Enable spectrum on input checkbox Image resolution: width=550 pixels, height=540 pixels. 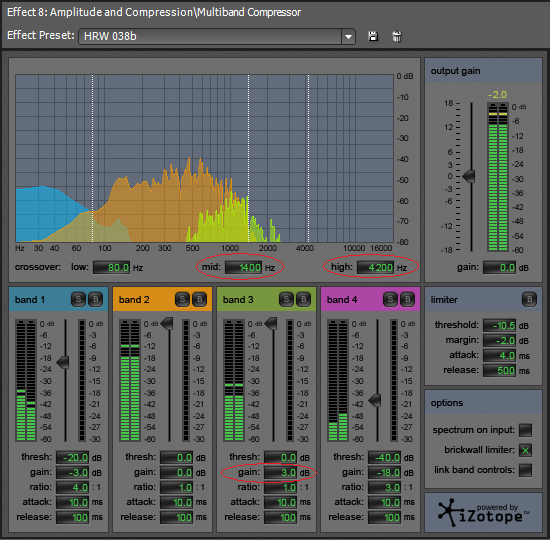[x=525, y=430]
